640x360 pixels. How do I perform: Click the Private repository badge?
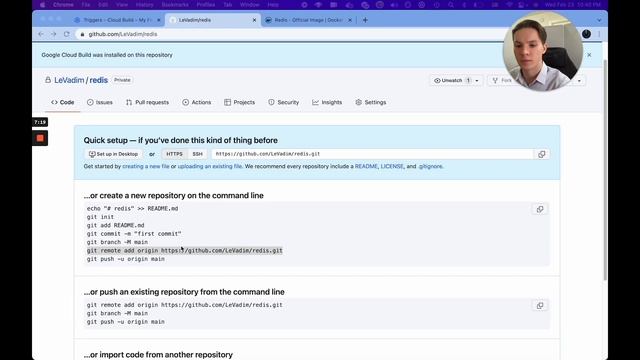coord(122,80)
